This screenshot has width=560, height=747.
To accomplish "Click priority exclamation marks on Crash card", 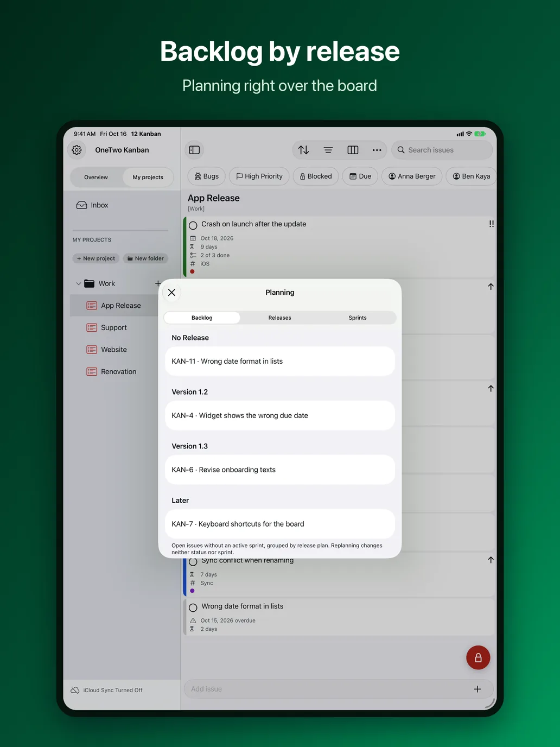I will tap(491, 224).
